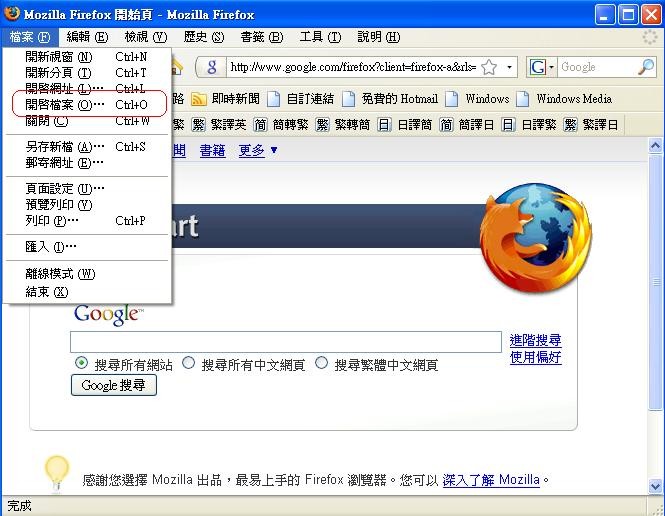Open the 書籤 (B) menu
Image resolution: width=665 pixels, height=516 pixels.
click(x=261, y=37)
